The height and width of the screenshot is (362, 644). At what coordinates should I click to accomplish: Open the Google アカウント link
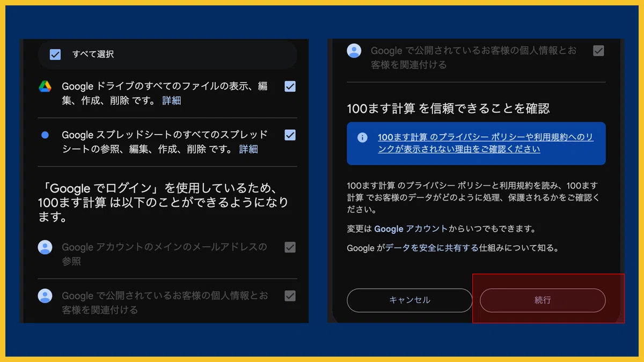[411, 228]
